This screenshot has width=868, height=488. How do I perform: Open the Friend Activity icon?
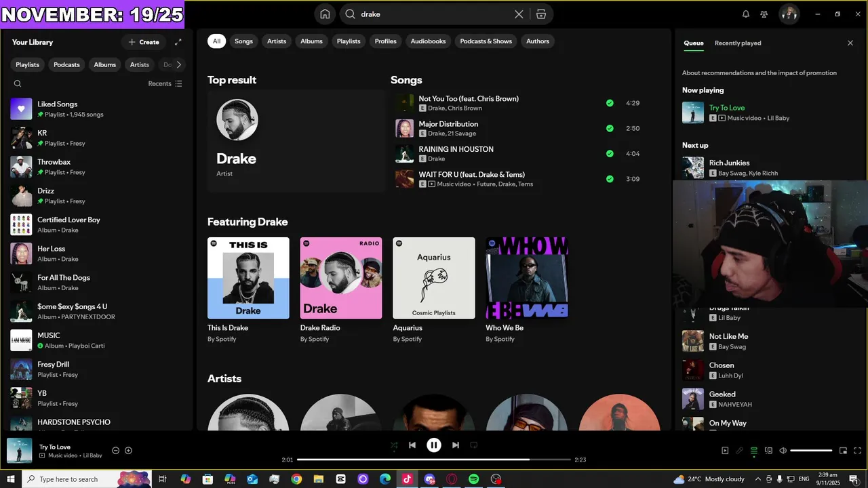(x=764, y=14)
